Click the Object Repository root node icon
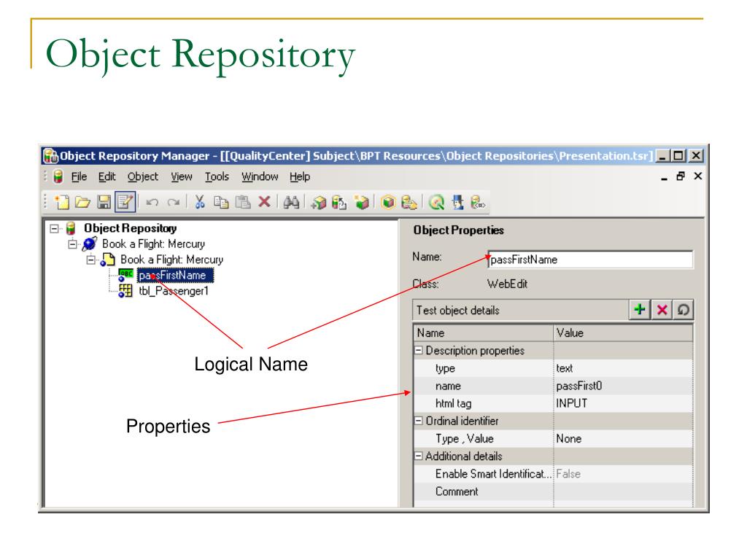 pos(71,228)
